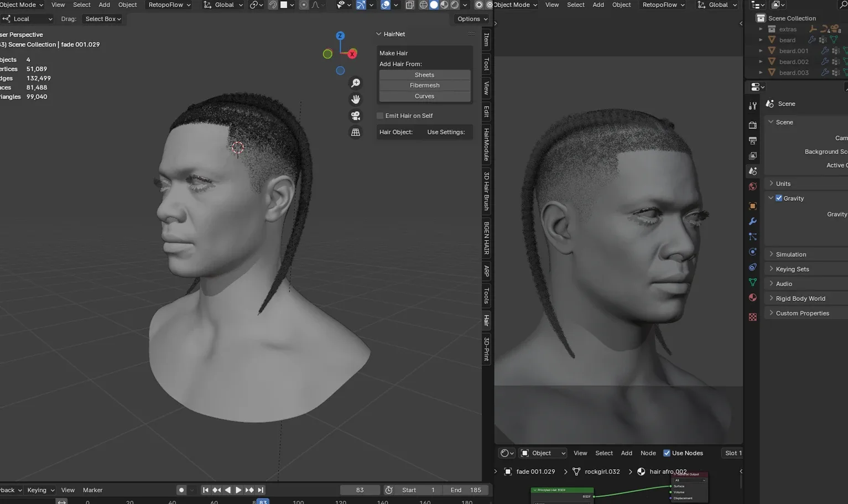
Task: Open the Material properties sphere icon
Action: click(x=752, y=298)
